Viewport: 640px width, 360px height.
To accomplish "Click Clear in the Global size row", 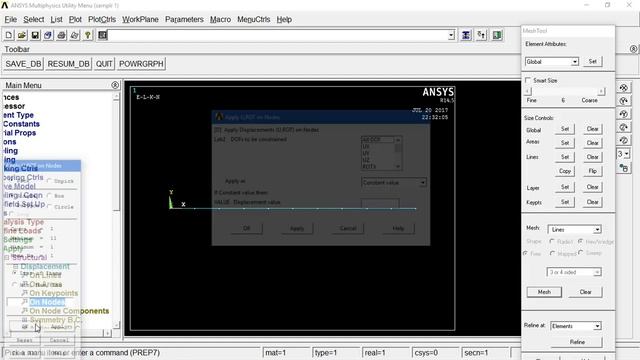I will 592,129.
